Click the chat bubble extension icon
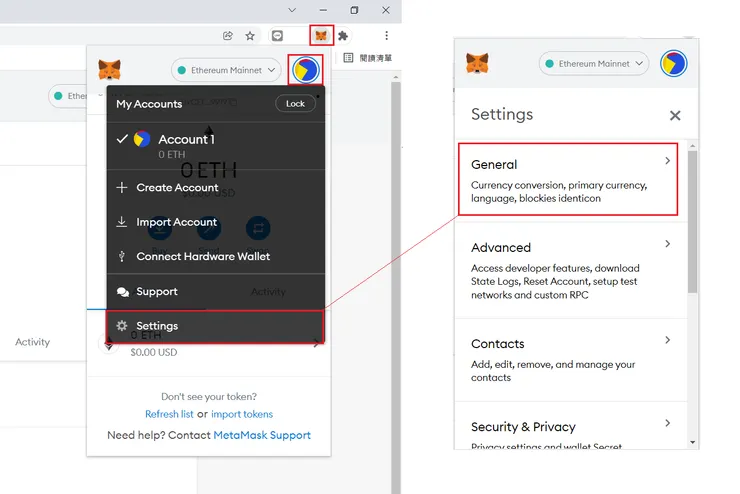 point(278,36)
